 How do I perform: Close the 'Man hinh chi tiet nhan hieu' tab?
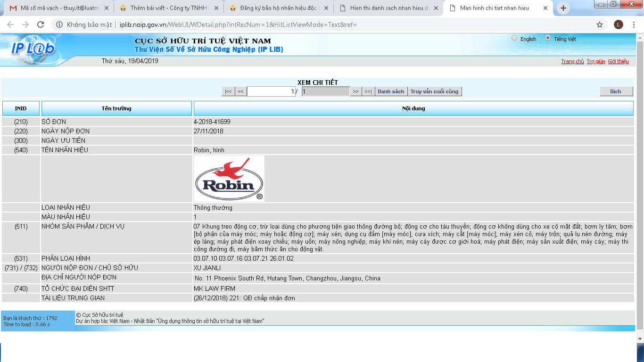(x=545, y=8)
